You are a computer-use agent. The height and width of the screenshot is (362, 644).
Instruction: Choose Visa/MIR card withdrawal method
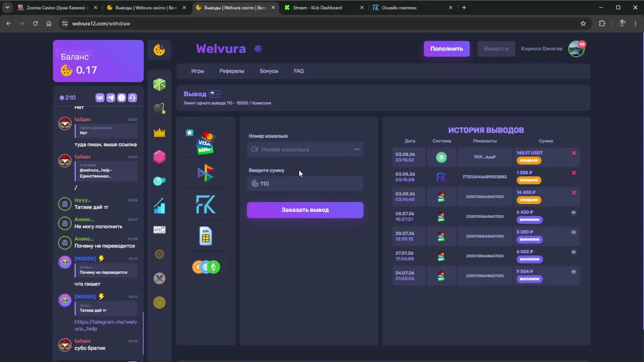[x=205, y=142]
